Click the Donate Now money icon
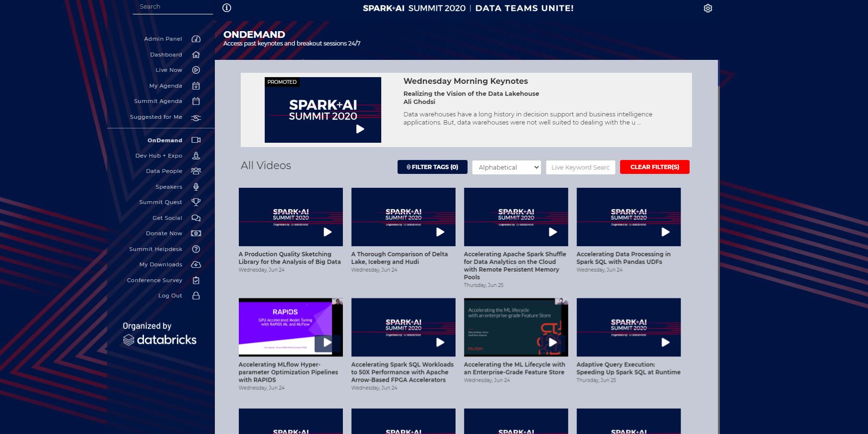This screenshot has width=868, height=434. 196,233
